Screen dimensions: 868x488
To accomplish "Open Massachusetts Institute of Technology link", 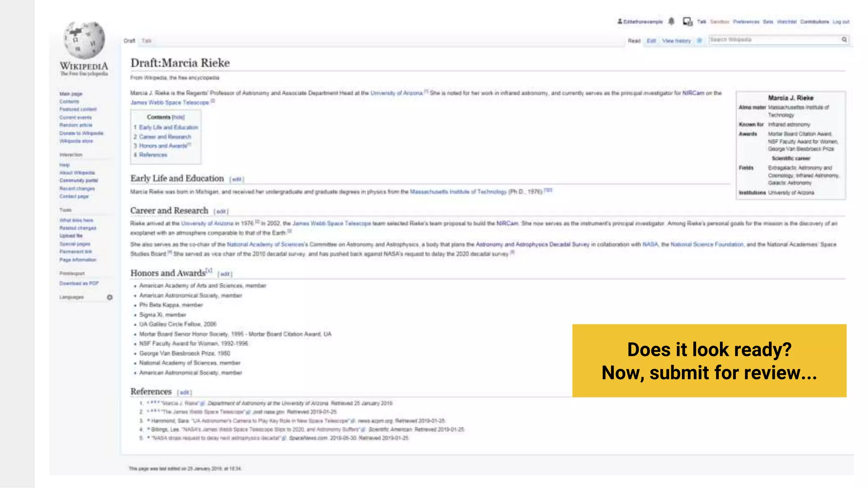I will click(458, 192).
